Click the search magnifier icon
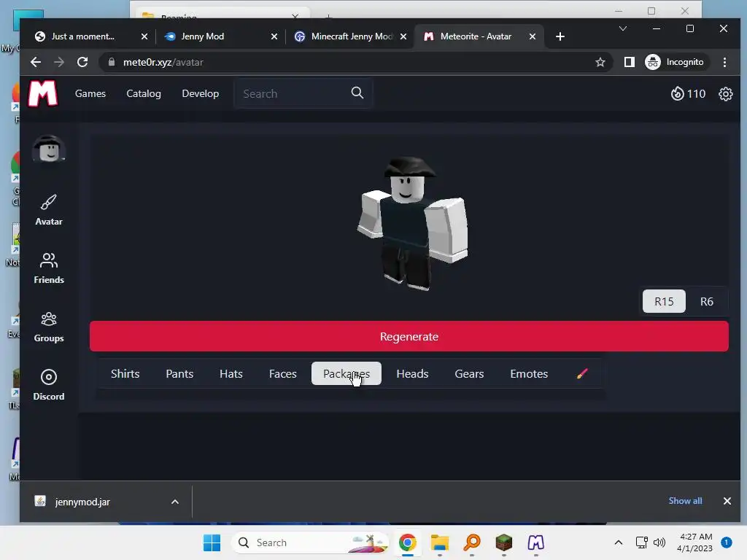The height and width of the screenshot is (560, 747). 357,93
